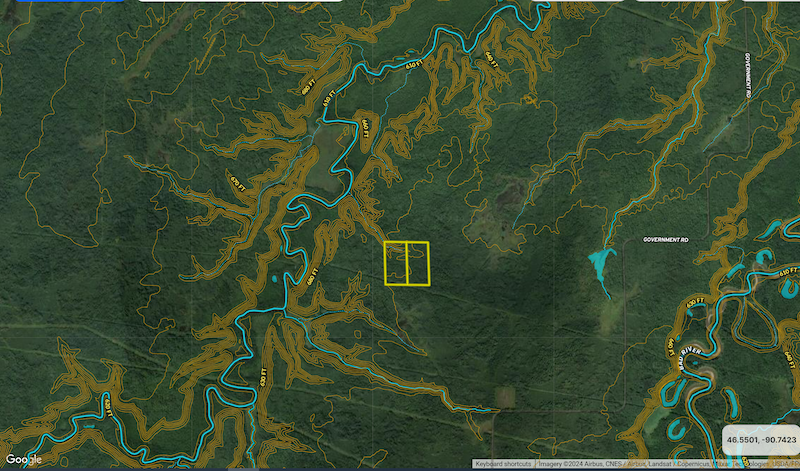800x471 pixels.
Task: Select the left yellow parcel square
Action: tap(396, 264)
